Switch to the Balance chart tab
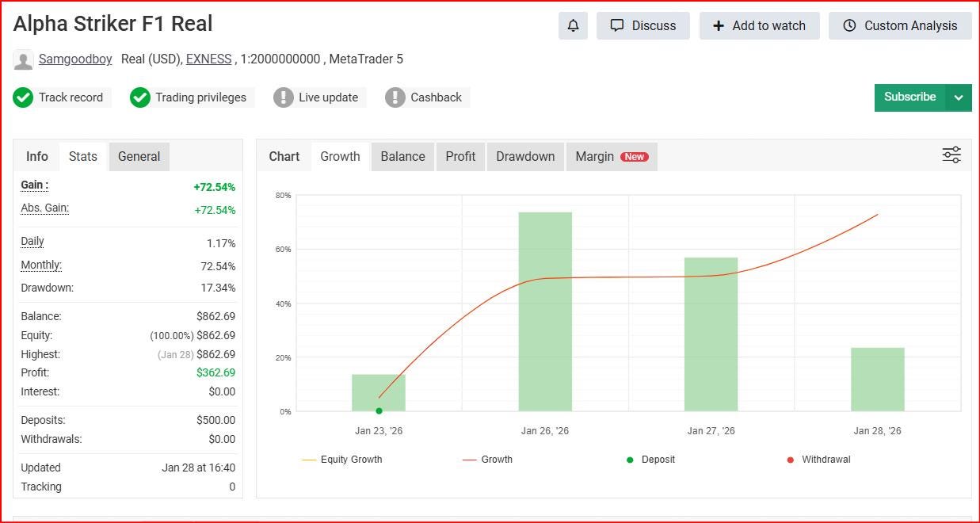 pyautogui.click(x=402, y=156)
